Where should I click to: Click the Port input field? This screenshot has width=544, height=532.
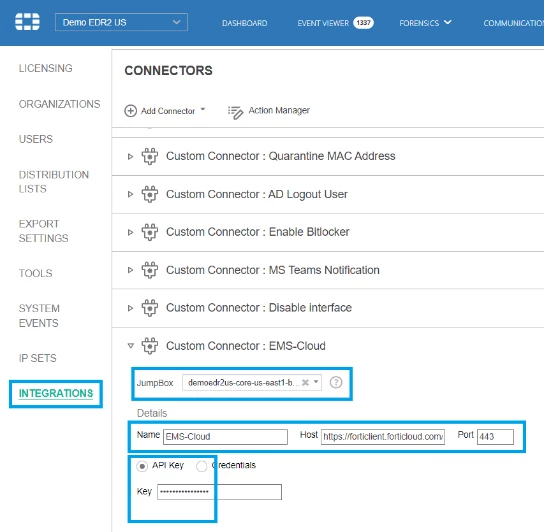pos(495,437)
